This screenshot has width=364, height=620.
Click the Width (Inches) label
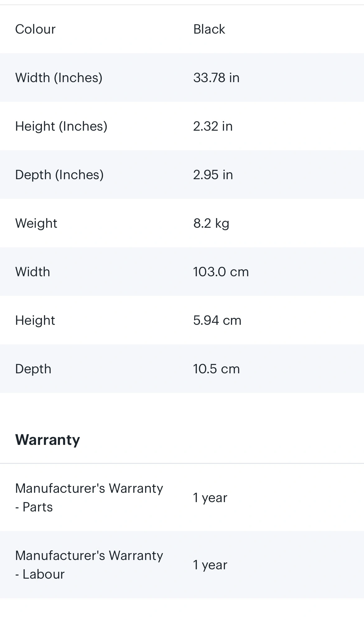(x=59, y=78)
